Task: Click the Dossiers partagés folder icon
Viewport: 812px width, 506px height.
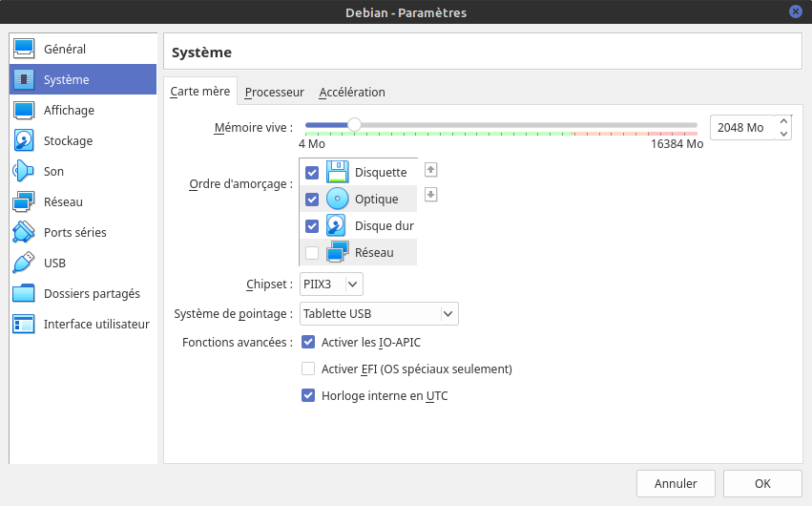Action: pyautogui.click(x=24, y=293)
